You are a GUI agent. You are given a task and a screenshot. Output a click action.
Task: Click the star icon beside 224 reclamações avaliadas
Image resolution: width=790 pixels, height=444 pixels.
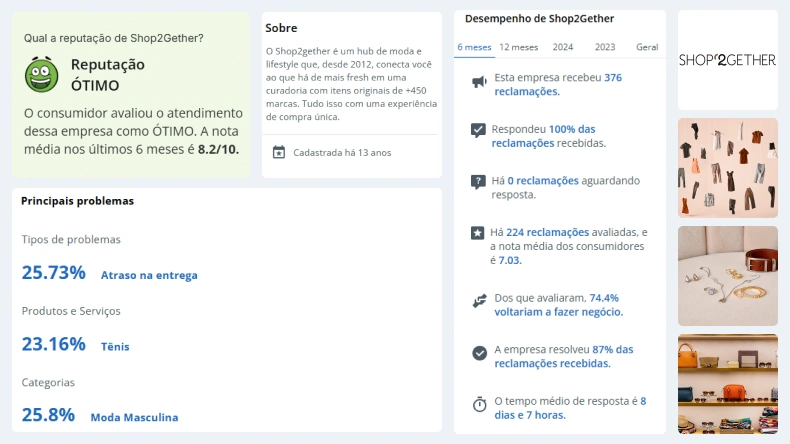pos(477,233)
